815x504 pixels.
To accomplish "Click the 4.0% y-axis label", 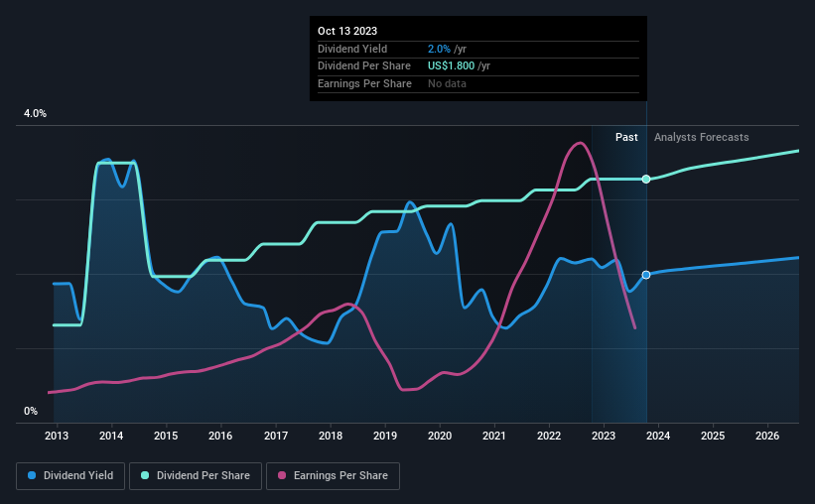I will (35, 114).
